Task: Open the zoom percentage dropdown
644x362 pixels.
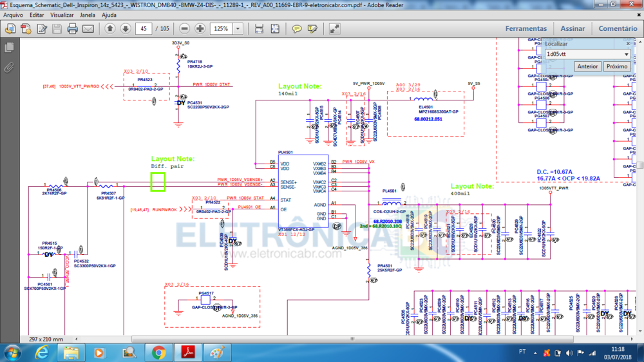Action: [x=238, y=29]
